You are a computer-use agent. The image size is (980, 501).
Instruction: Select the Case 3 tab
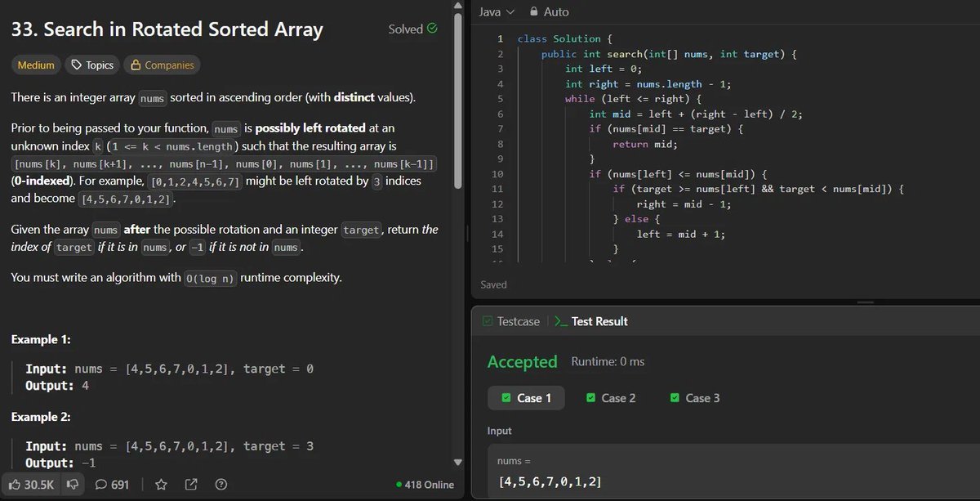coord(695,398)
